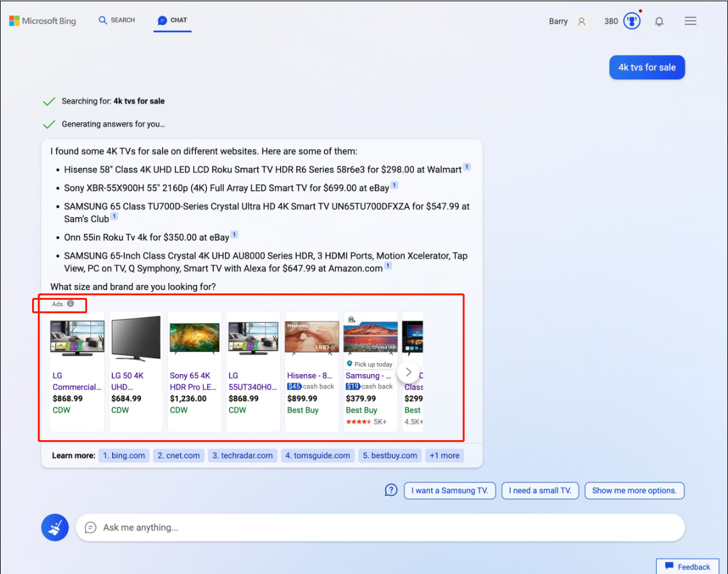Open the LG Commercial TV thumbnail
The height and width of the screenshot is (574, 728).
click(77, 339)
